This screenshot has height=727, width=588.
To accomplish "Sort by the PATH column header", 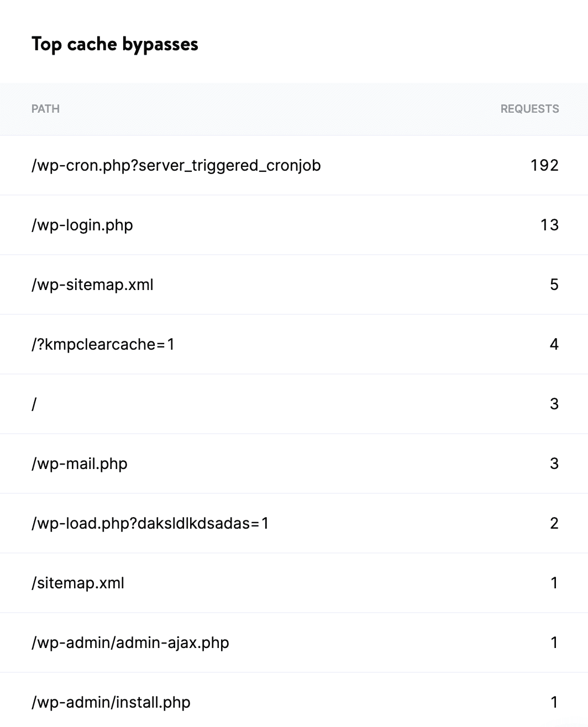I will [x=46, y=109].
